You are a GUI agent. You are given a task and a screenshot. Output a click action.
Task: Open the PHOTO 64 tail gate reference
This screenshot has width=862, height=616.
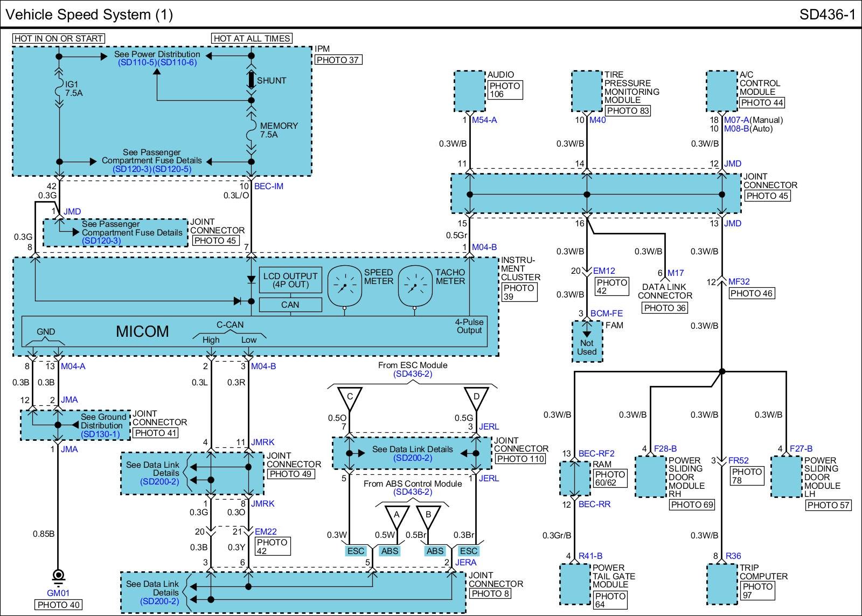(610, 600)
